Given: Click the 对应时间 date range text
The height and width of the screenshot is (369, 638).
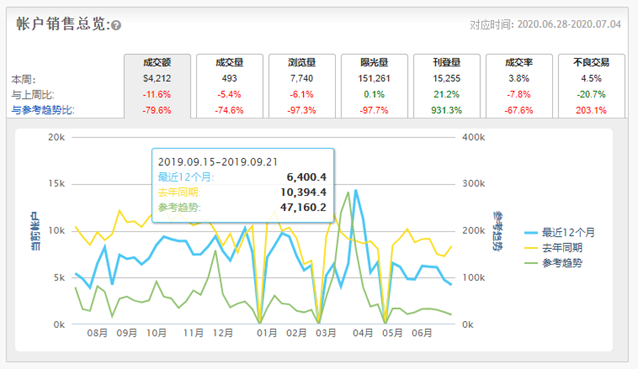Looking at the screenshot, I should click(545, 24).
